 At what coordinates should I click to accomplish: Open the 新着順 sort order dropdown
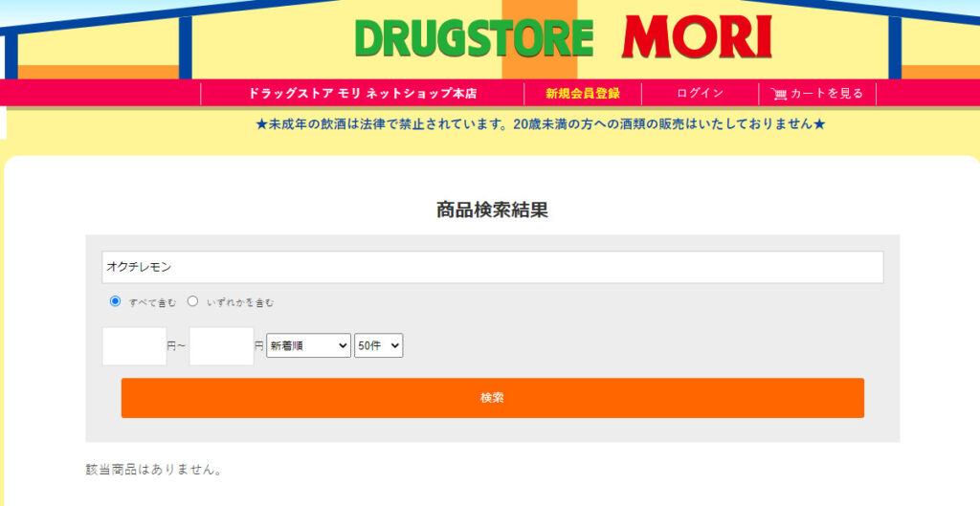click(308, 345)
